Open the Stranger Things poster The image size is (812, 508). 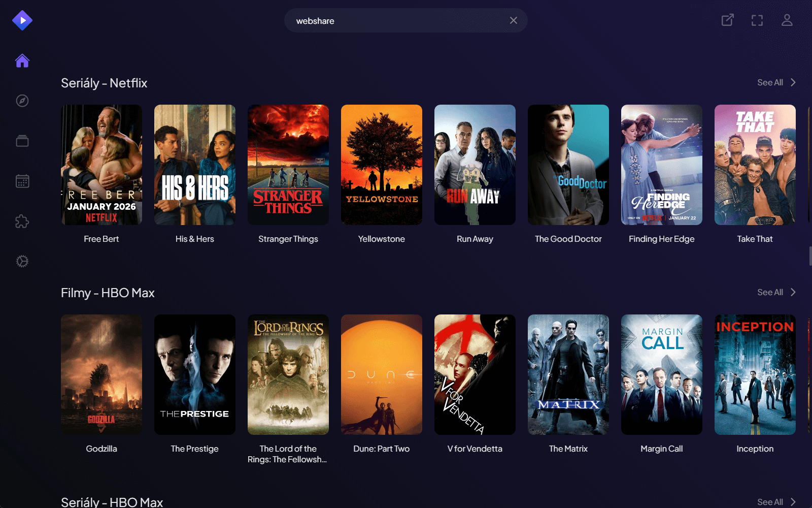tap(288, 165)
